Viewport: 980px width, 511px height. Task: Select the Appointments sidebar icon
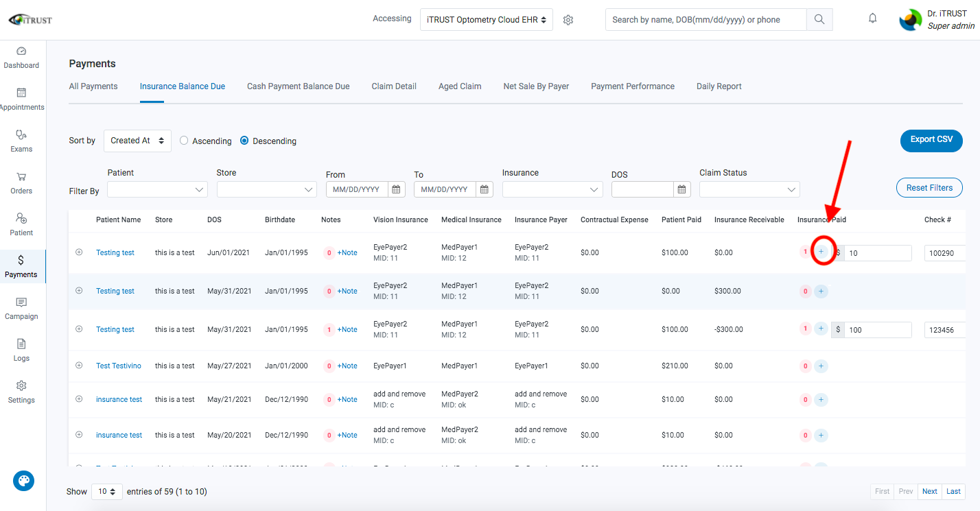[21, 97]
